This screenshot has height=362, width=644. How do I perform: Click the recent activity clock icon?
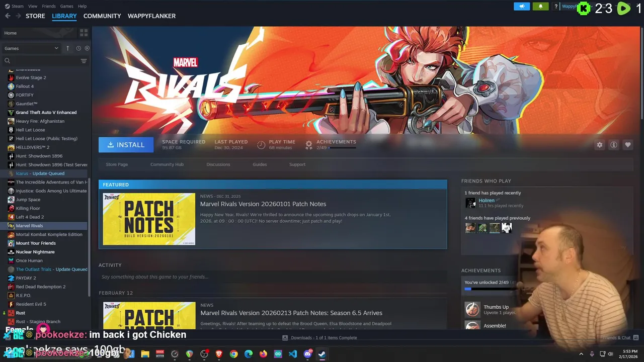[78, 48]
